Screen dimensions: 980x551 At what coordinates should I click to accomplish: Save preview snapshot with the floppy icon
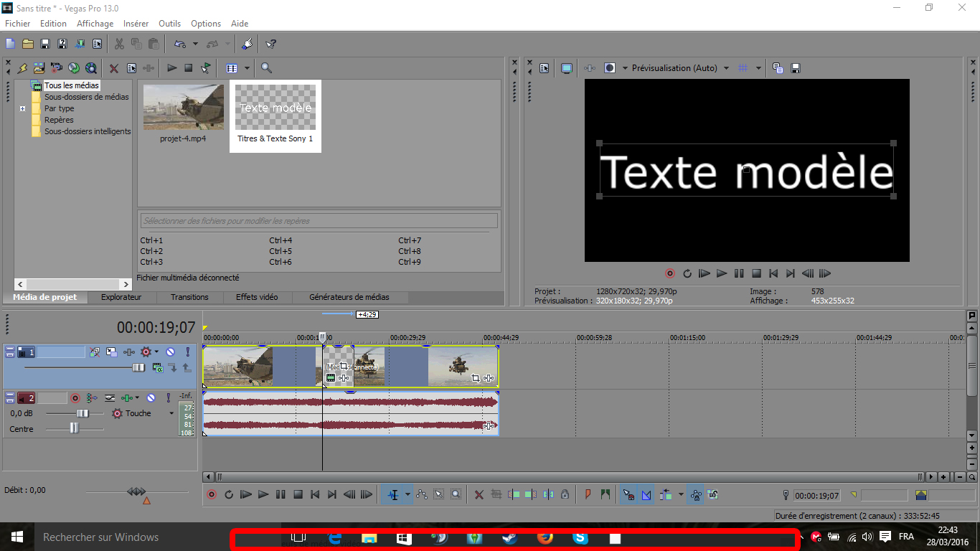[796, 68]
